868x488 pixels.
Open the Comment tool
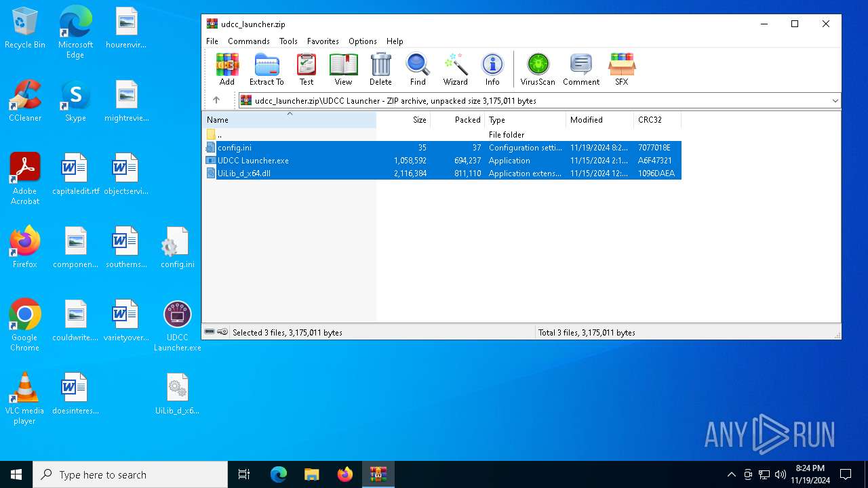(x=581, y=69)
